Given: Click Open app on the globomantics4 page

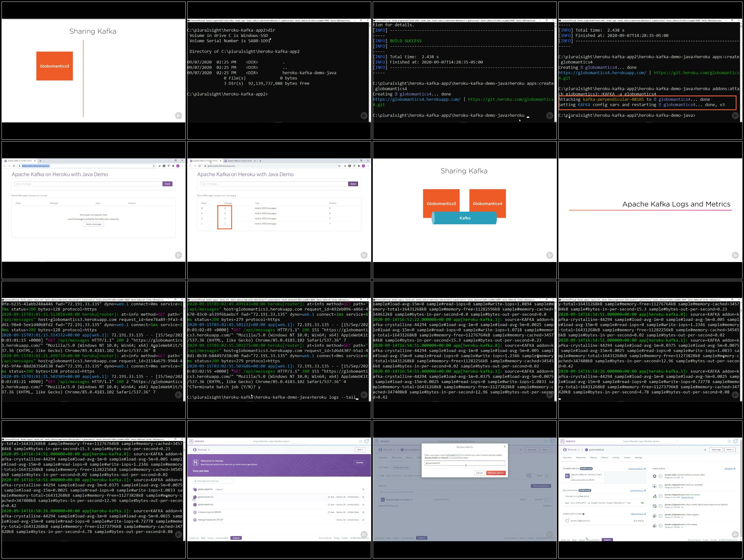Looking at the screenshot, I should click(x=716, y=450).
